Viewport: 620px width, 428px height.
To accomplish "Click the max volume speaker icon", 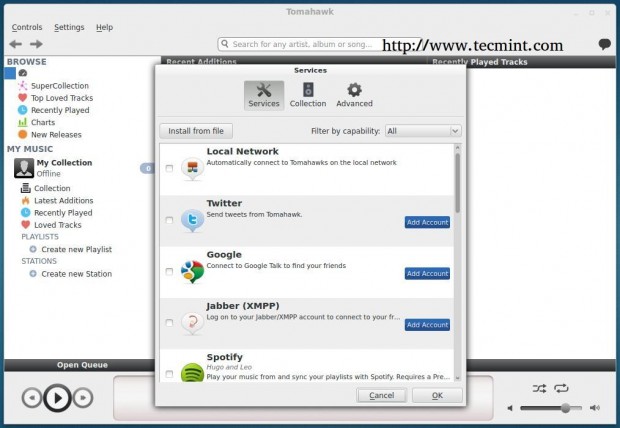I will (594, 408).
